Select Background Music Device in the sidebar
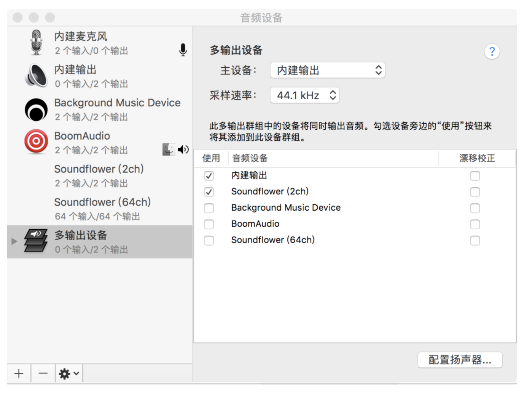This screenshot has width=532, height=397. pyautogui.click(x=100, y=109)
